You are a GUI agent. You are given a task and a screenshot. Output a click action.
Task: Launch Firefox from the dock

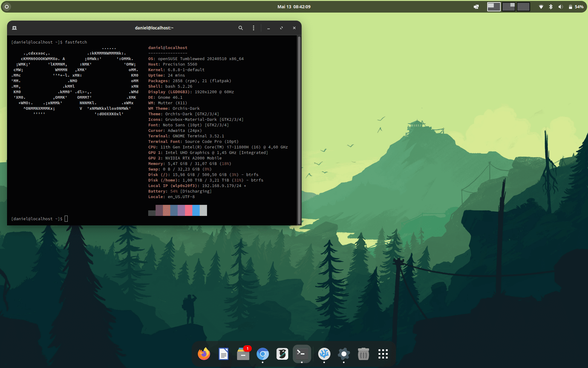(204, 354)
